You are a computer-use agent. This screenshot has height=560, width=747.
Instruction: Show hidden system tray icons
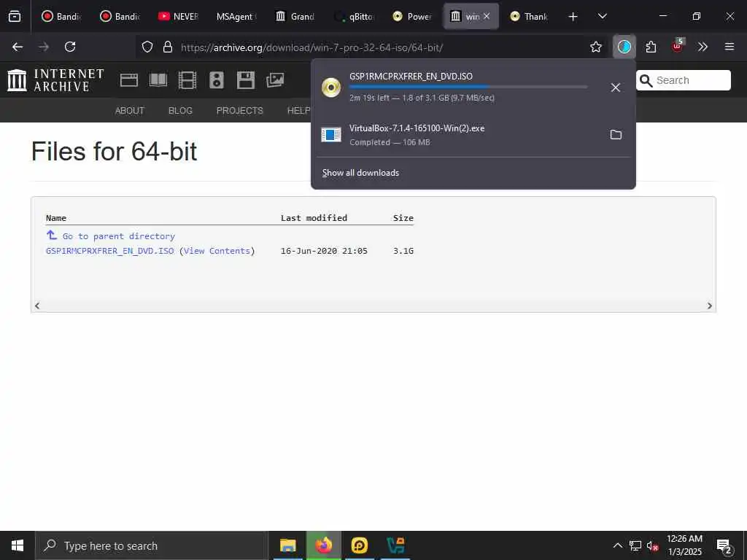[617, 545]
